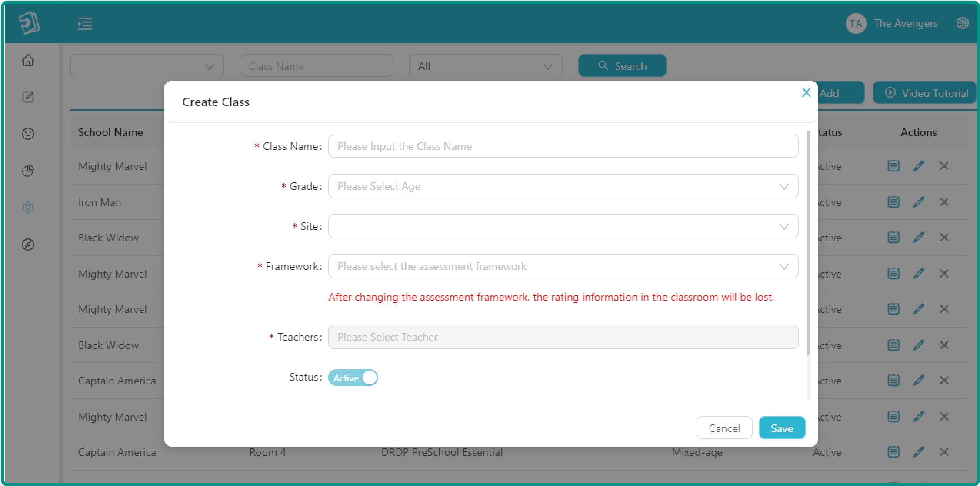Click the Class Name input in dialog

point(563,146)
